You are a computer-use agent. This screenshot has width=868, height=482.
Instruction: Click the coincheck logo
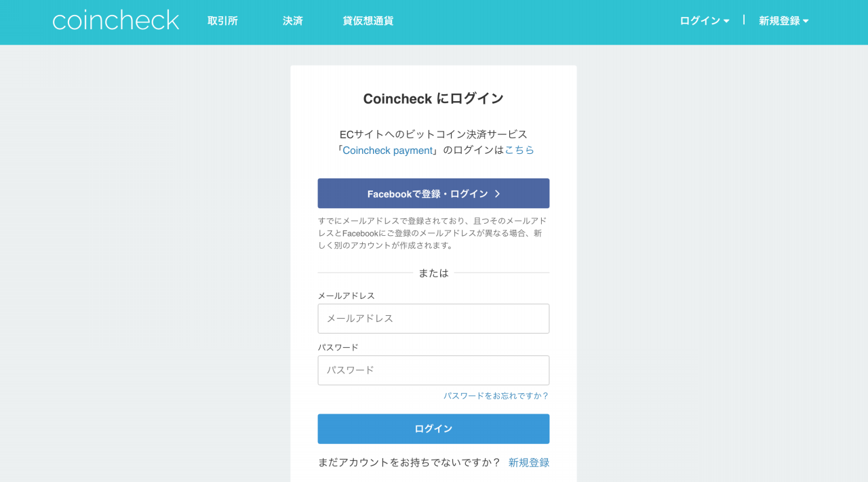[116, 20]
